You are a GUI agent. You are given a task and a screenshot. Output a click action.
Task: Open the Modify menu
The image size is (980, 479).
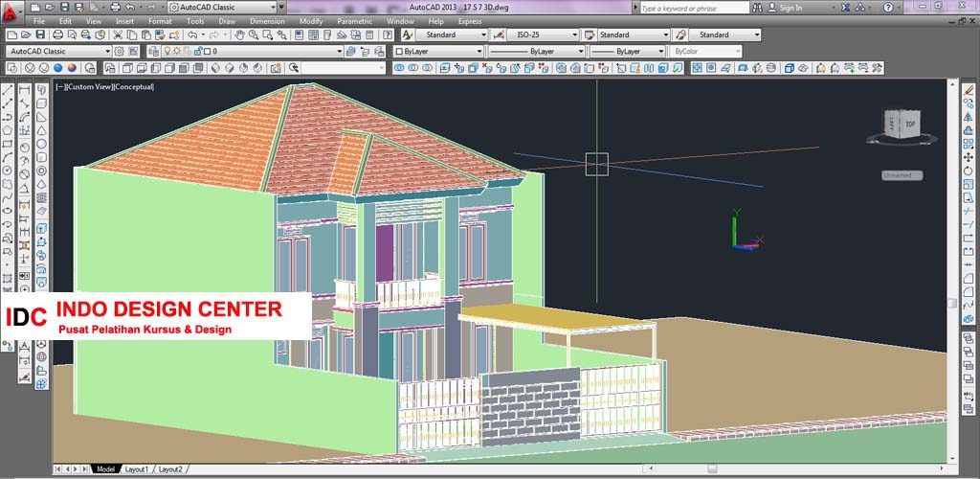point(311,21)
